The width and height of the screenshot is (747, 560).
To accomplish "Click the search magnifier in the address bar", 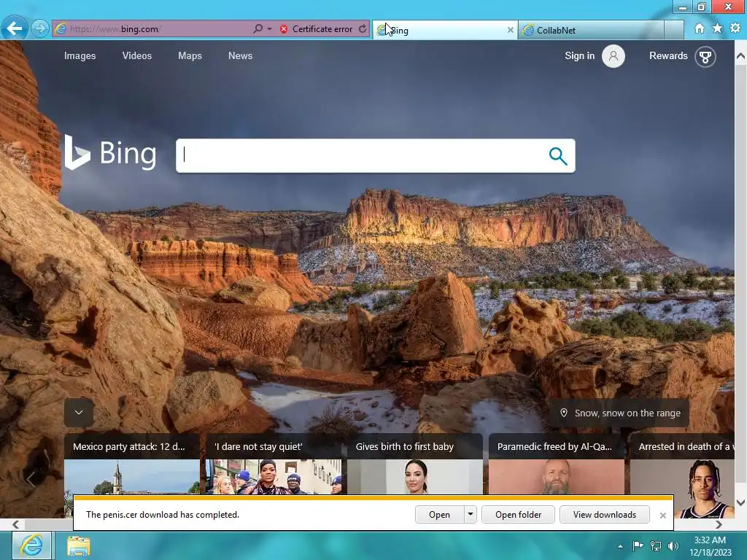I will (258, 29).
